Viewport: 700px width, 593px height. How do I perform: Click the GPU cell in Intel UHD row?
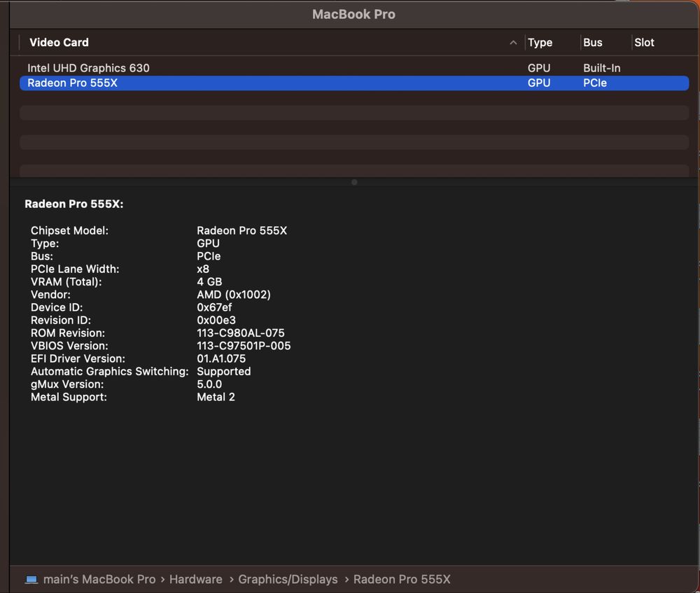pos(539,68)
